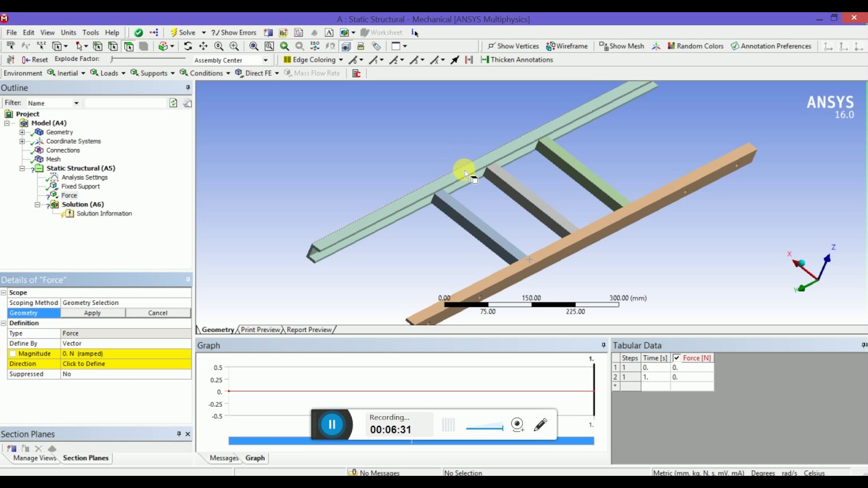Viewport: 868px width, 488px height.
Task: Collapse the Static Structural (A5) node
Action: click(22, 168)
